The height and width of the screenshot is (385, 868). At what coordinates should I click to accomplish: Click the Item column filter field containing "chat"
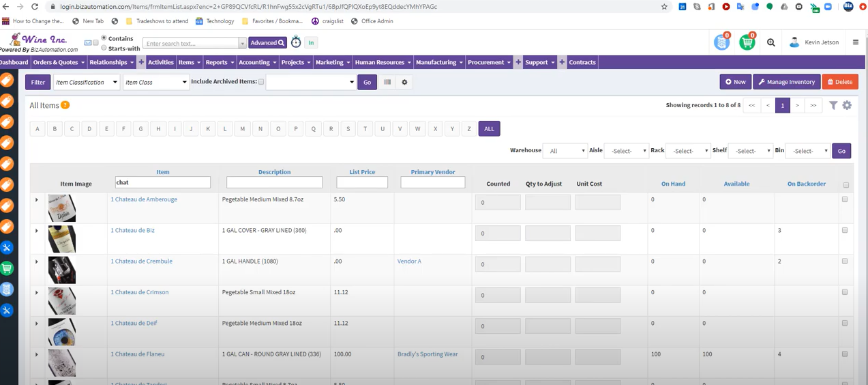(163, 182)
